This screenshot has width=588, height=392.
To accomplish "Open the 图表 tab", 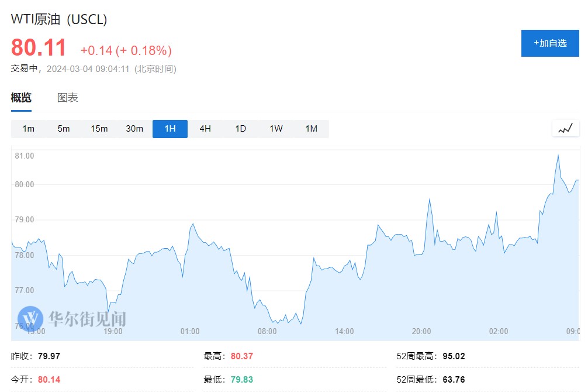I will pyautogui.click(x=67, y=98).
